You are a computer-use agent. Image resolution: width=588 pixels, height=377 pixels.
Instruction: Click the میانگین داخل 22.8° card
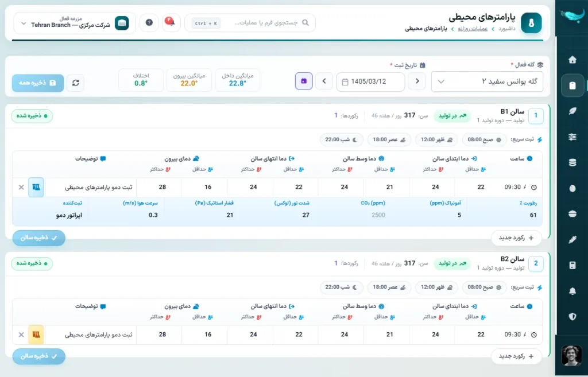[x=237, y=80]
